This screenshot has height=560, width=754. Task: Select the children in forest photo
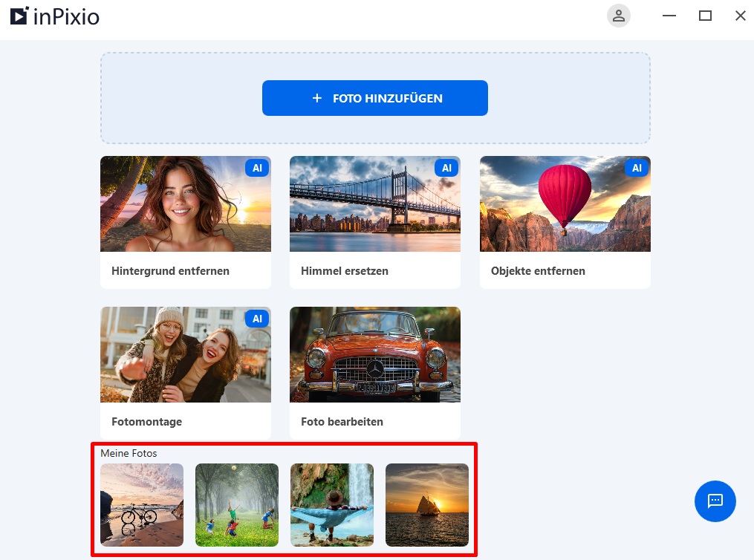click(236, 505)
